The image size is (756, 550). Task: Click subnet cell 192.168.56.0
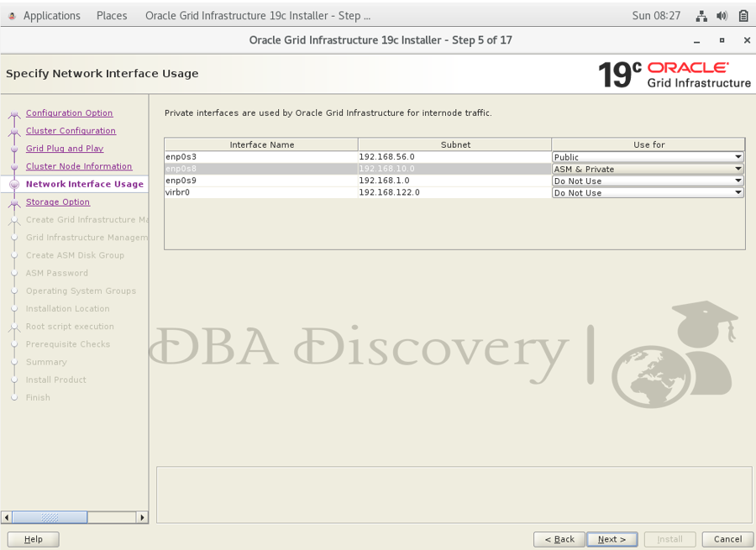pos(454,157)
